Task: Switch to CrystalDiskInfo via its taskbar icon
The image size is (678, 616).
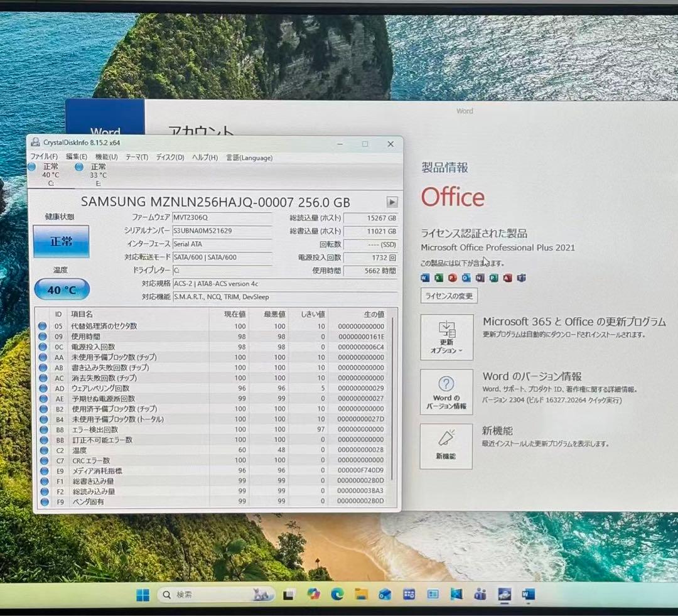Action: 504,595
